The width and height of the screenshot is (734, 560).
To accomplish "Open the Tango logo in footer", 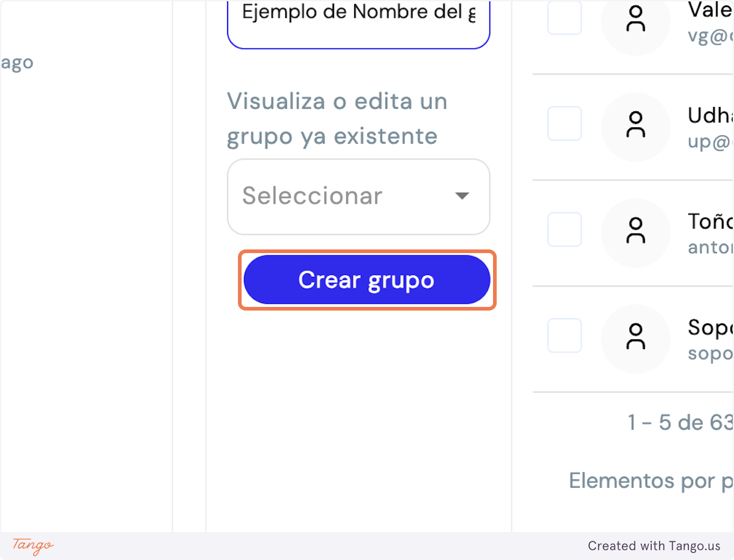I will pos(33,546).
